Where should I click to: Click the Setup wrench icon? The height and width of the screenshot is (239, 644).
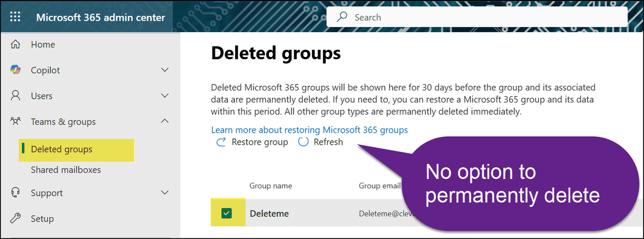pos(16,219)
